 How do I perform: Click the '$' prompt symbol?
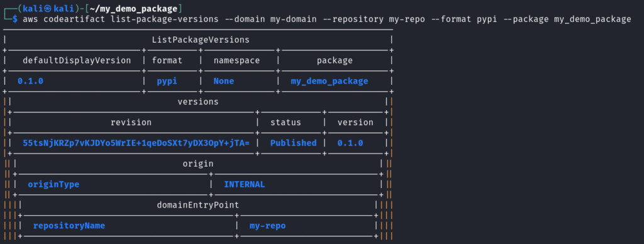15,19
